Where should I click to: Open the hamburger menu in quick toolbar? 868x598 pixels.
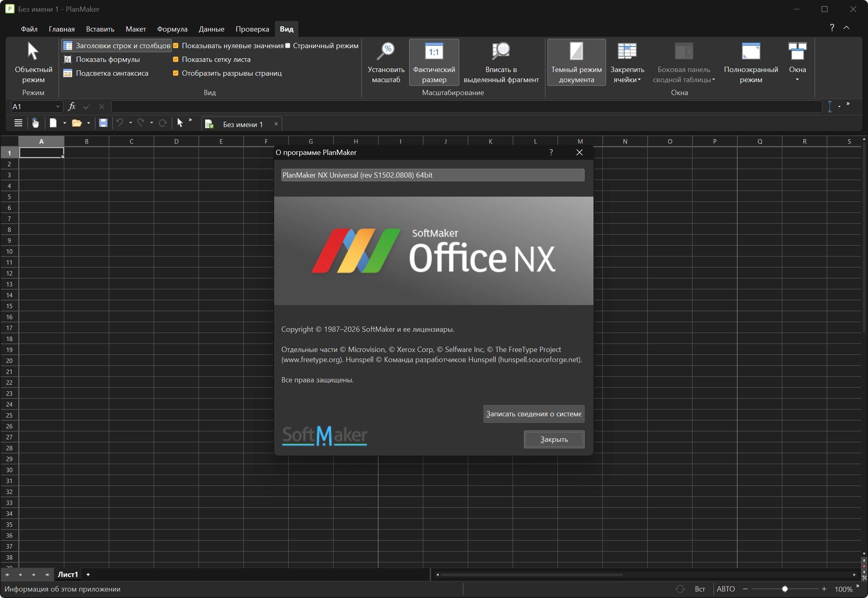18,123
